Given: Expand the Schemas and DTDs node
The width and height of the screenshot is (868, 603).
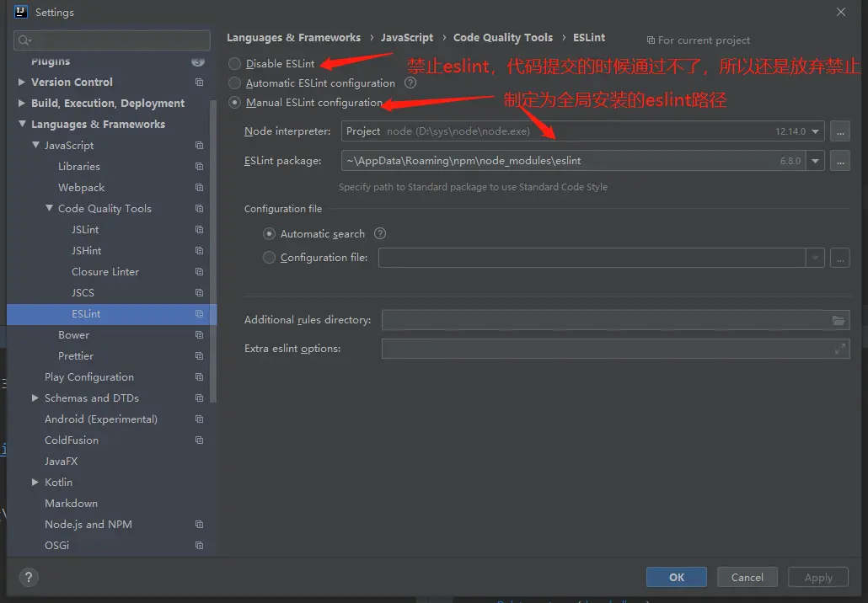Looking at the screenshot, I should [x=35, y=398].
